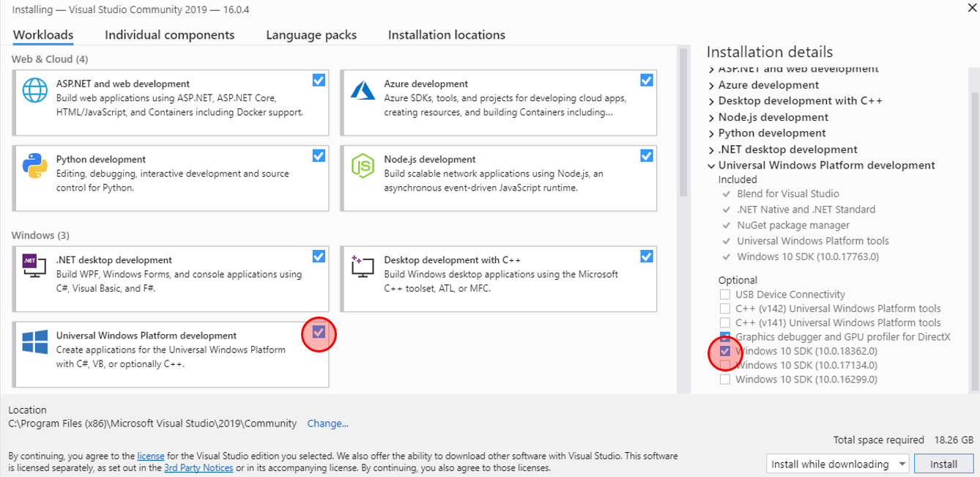The width and height of the screenshot is (980, 477).
Task: Collapse Universal Windows Platform development details
Action: tap(711, 166)
